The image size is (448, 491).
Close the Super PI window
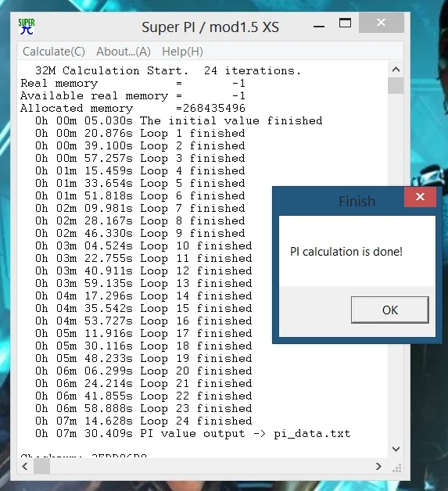[381, 23]
